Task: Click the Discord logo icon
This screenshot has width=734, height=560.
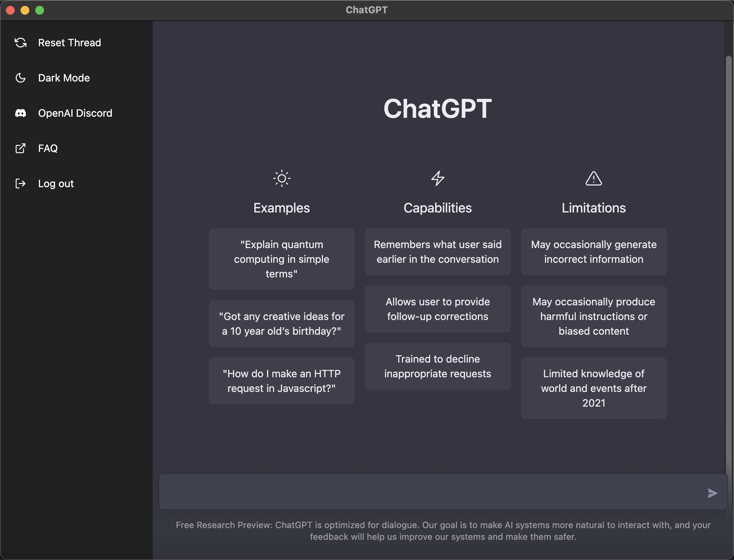Action: [21, 113]
